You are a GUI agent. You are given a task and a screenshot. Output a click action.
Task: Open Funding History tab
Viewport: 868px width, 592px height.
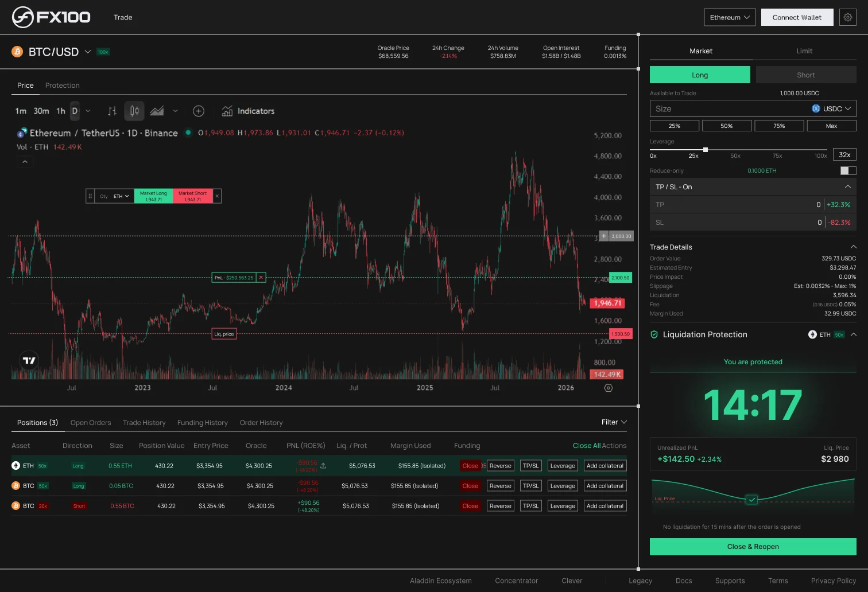[x=203, y=423]
